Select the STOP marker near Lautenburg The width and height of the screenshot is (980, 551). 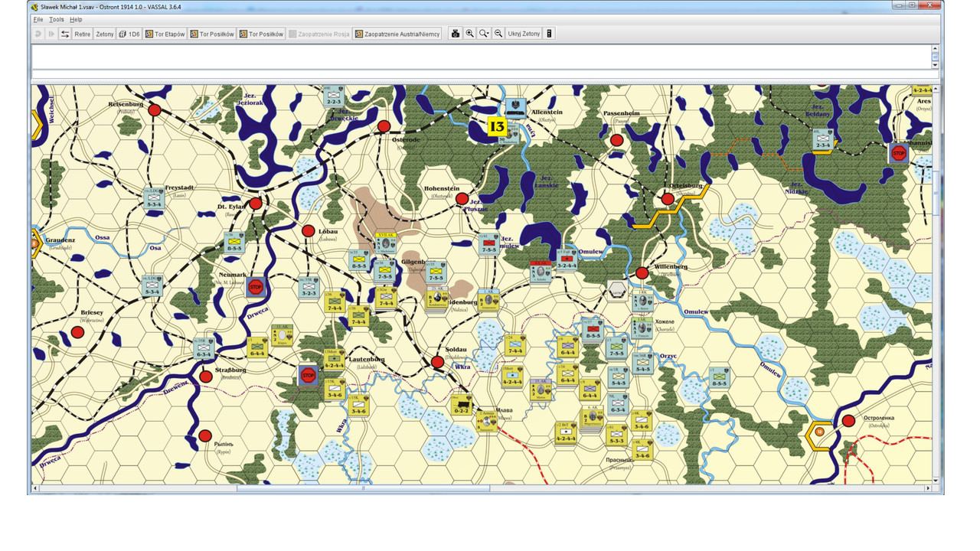pyautogui.click(x=308, y=375)
